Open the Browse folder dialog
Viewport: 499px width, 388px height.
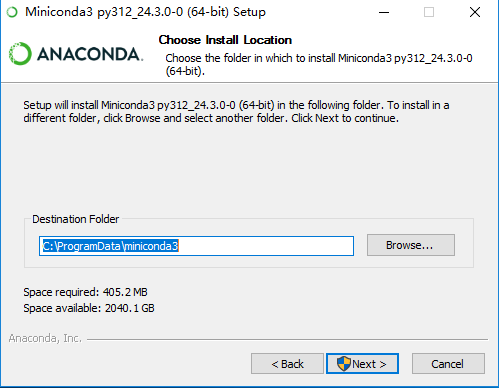point(411,245)
